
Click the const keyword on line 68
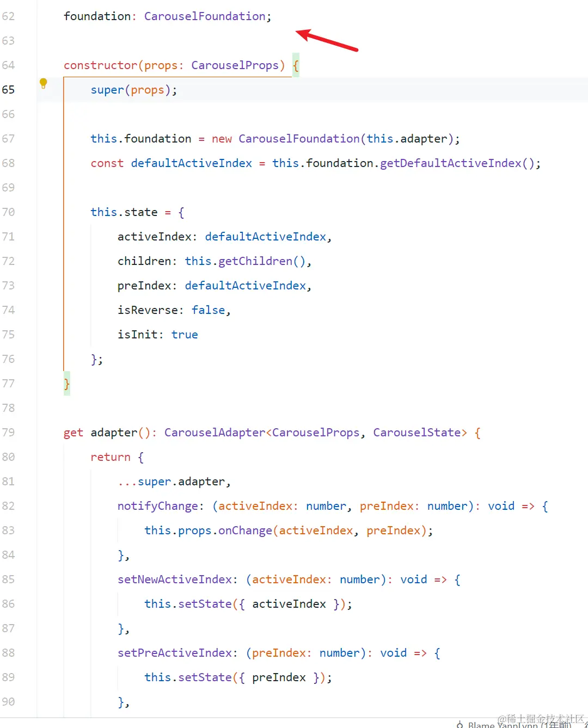pos(107,163)
